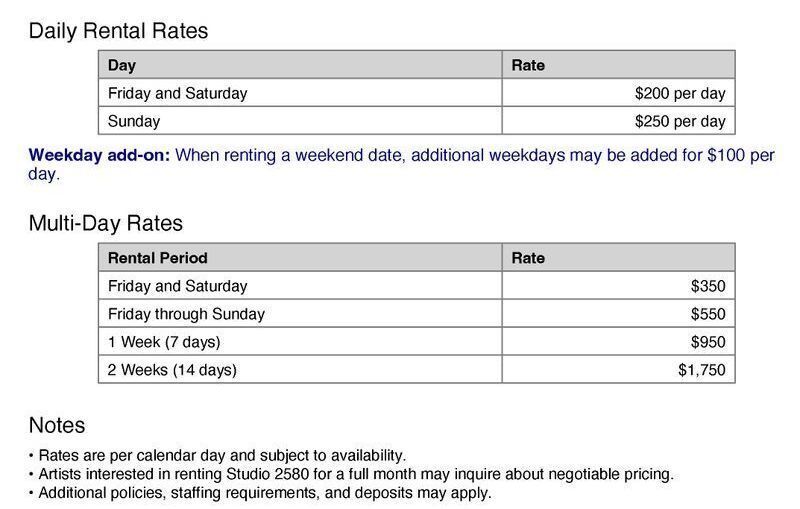Viewport: 800px width, 509px height.
Task: Click the $250 per day rate cell
Action: coord(680,121)
